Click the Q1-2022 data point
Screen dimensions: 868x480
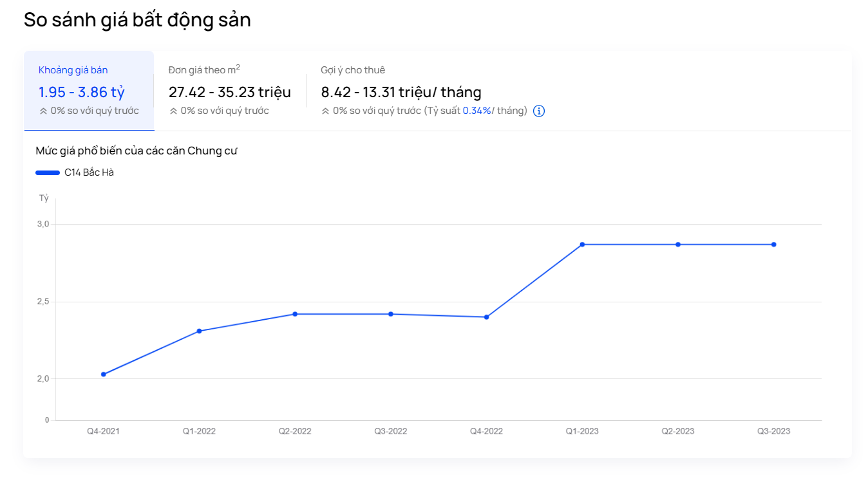click(x=199, y=331)
